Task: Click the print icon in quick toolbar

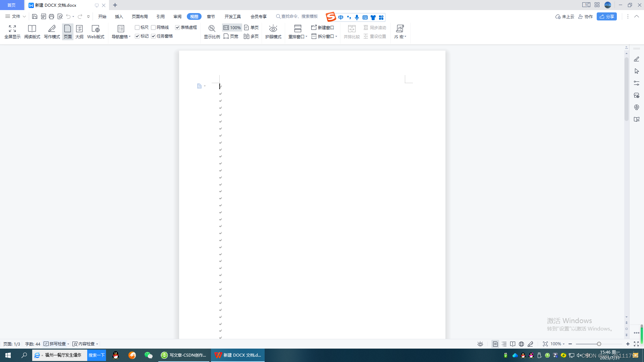Action: coord(51,16)
